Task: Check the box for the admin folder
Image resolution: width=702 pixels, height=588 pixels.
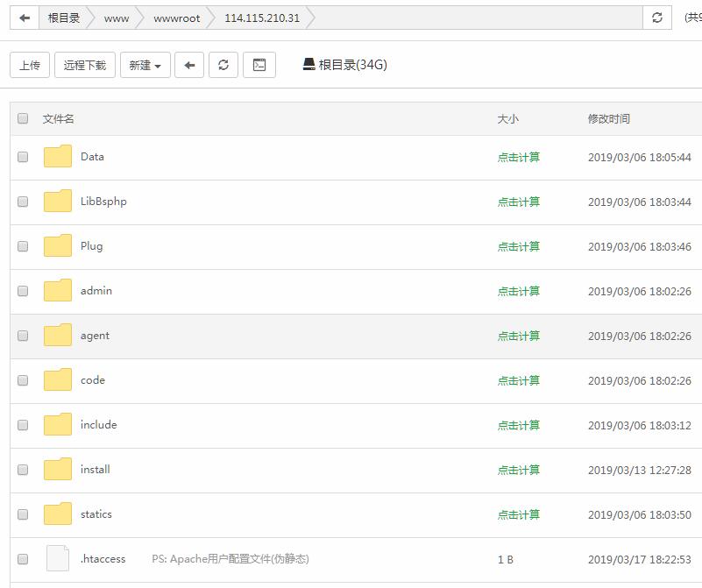Action: (23, 291)
